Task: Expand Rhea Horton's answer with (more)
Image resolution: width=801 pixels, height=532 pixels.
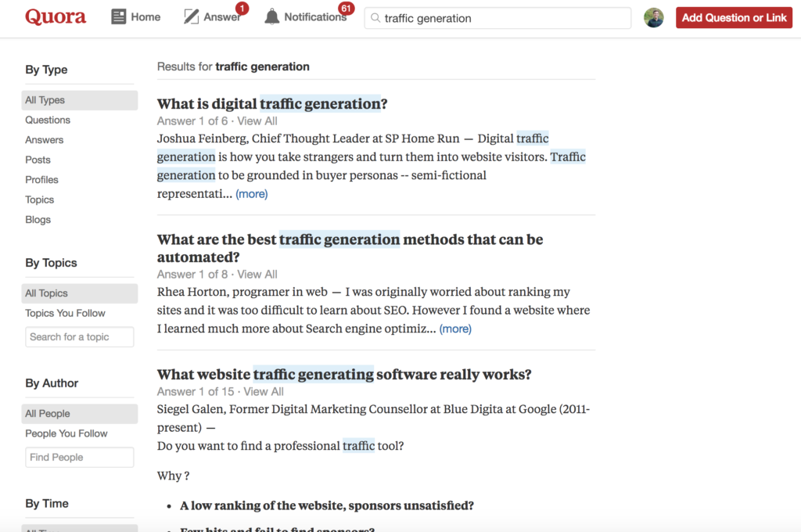Action: coord(456,329)
